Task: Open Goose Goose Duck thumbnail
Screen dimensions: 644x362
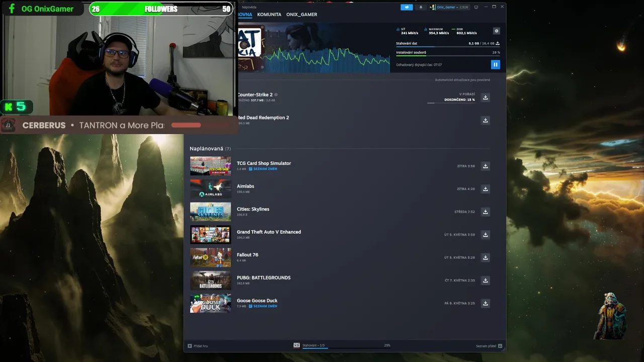Action: 211,303
